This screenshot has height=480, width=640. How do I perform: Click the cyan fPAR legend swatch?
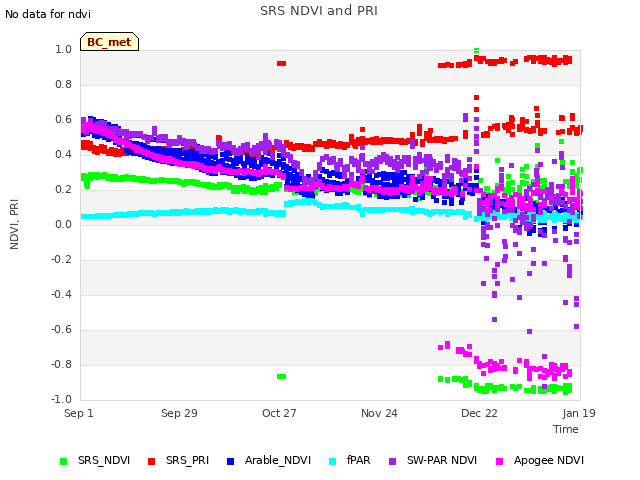tap(333, 461)
